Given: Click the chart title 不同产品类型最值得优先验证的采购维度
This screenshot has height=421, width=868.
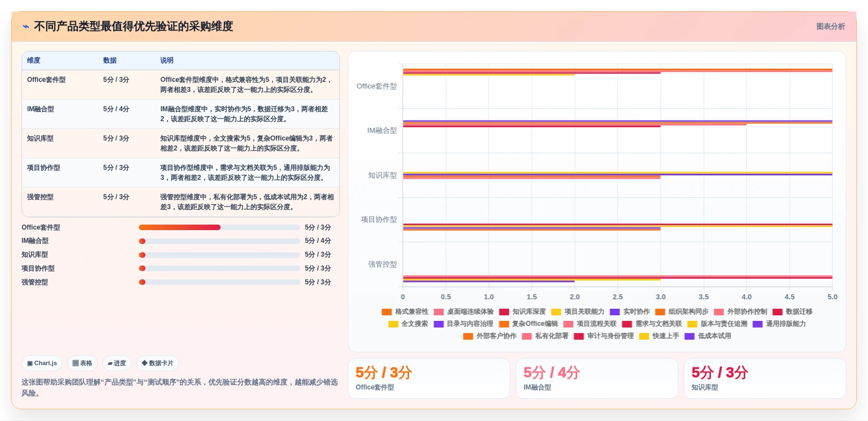Looking at the screenshot, I should point(133,27).
